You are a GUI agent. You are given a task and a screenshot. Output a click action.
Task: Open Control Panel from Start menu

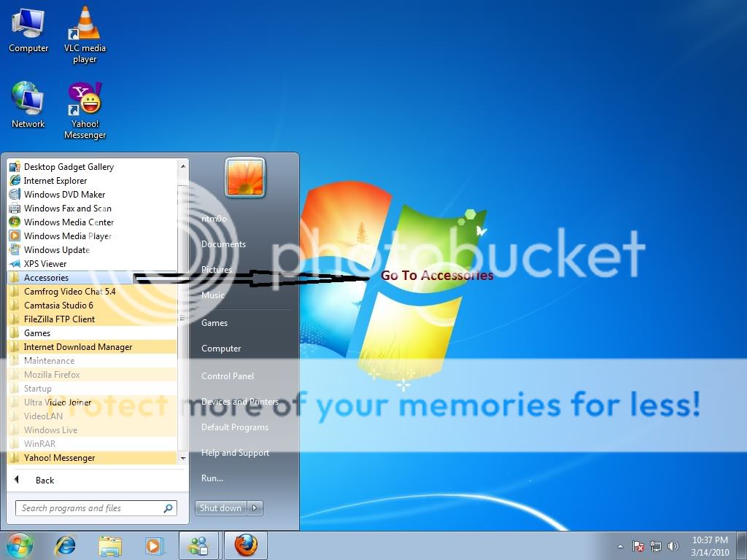228,376
